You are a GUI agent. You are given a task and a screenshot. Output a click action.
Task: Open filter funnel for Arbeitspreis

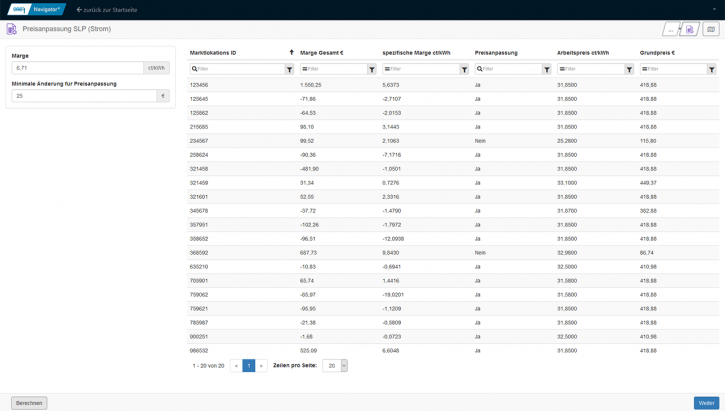(x=629, y=69)
